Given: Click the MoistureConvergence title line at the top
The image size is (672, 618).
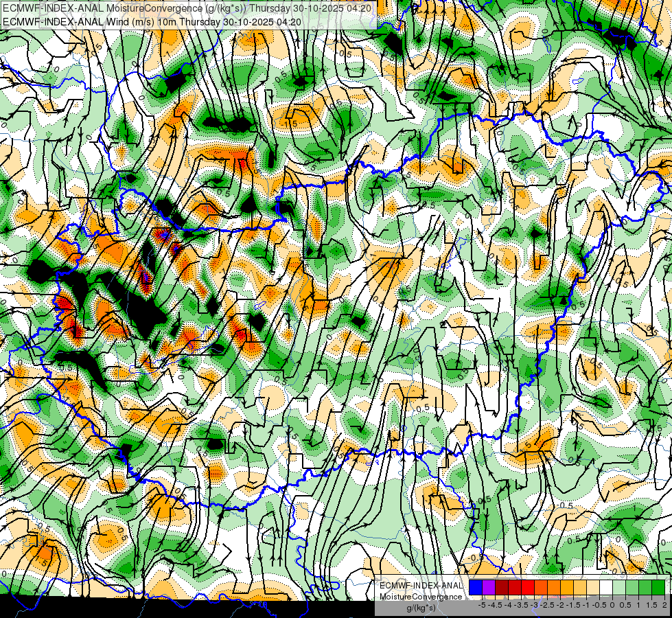Looking at the screenshot, I should (187, 8).
